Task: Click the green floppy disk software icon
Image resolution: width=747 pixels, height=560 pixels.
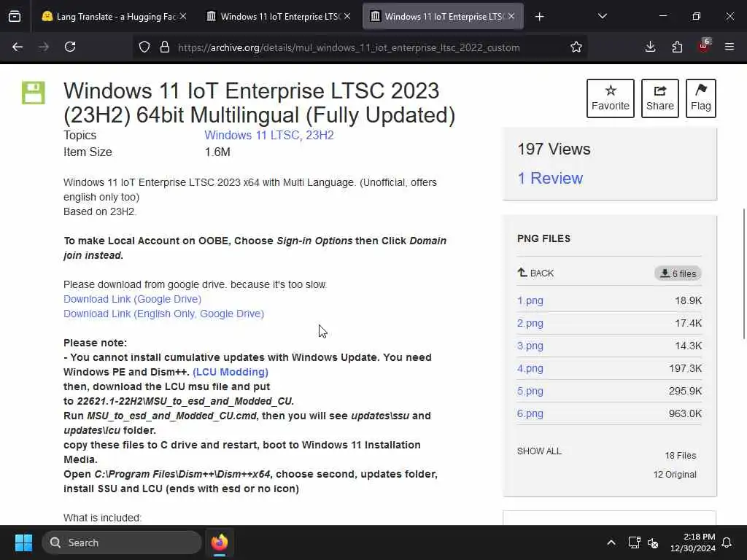Action: [34, 93]
